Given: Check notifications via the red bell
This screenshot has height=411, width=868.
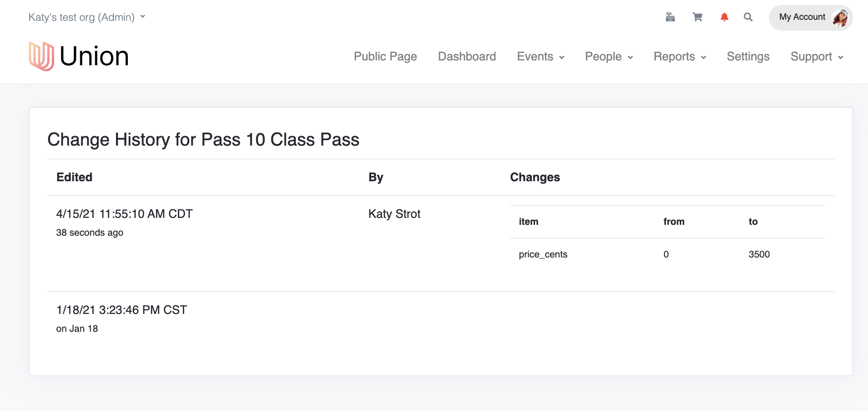Looking at the screenshot, I should [x=724, y=17].
